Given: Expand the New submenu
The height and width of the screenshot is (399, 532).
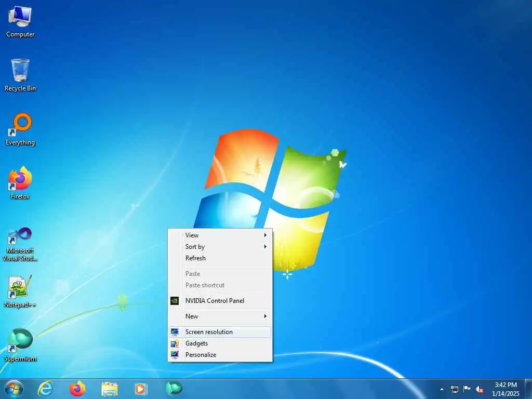Looking at the screenshot, I should [220, 316].
